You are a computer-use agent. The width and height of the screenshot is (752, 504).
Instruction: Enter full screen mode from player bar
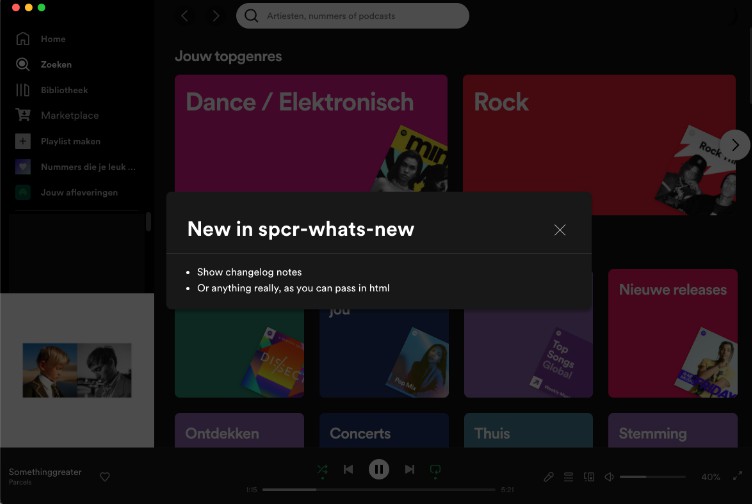[x=737, y=477]
